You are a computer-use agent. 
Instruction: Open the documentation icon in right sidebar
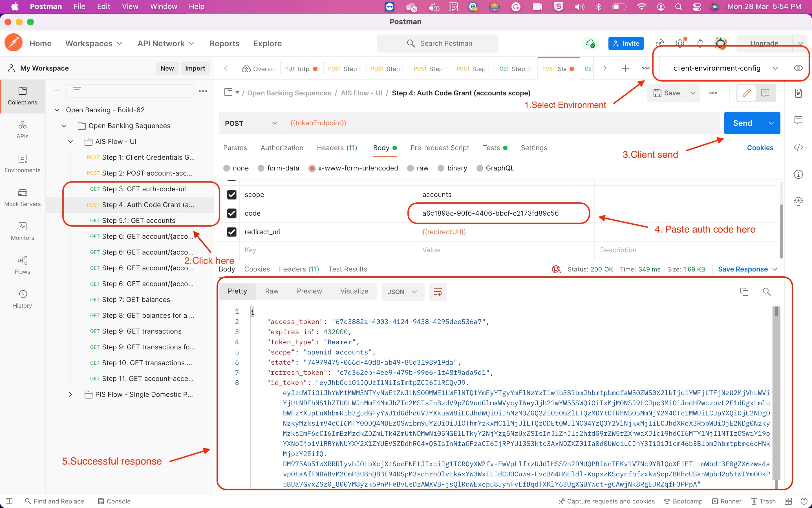click(798, 93)
